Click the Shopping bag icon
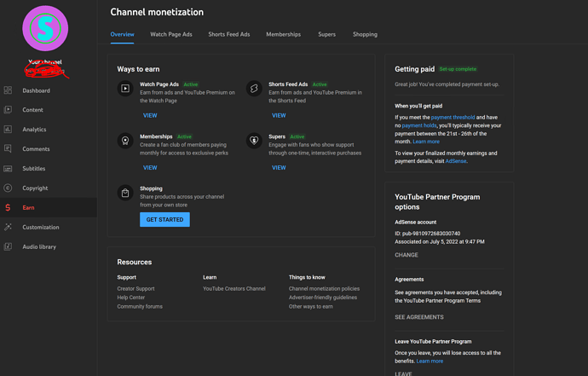 125,193
